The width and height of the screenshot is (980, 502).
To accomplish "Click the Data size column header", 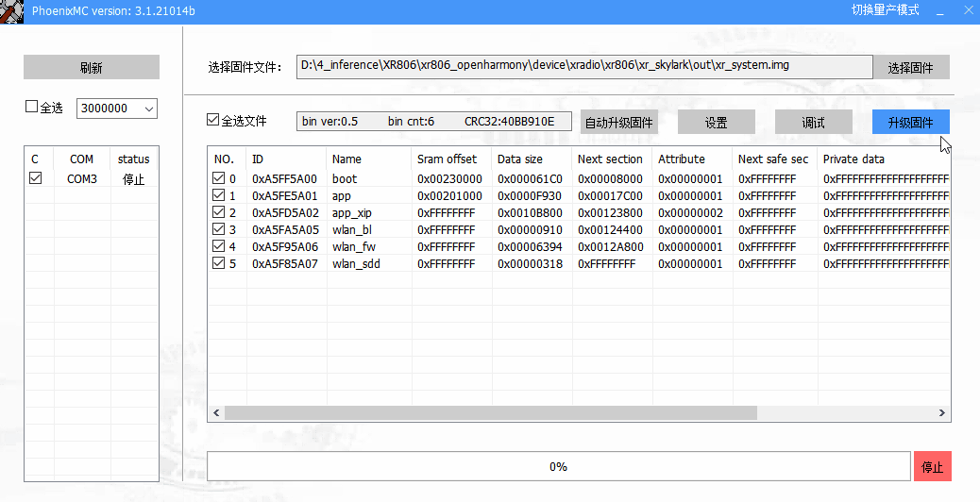I will click(532, 159).
